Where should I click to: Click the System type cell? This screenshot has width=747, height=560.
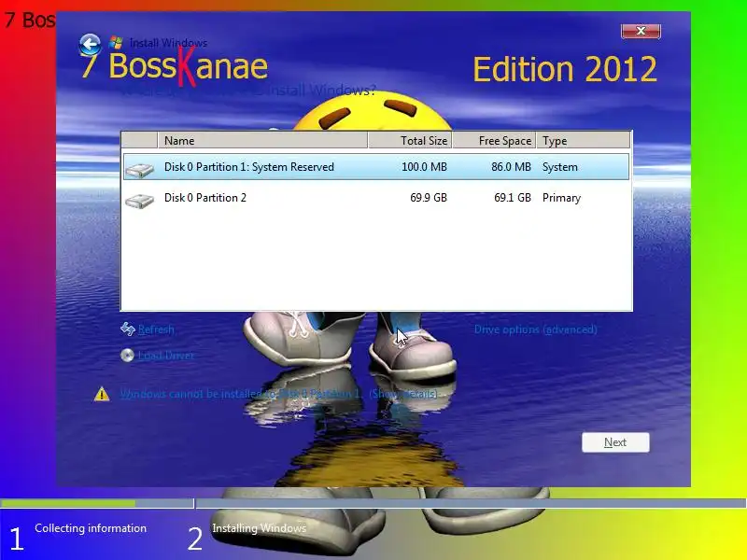[x=559, y=167]
